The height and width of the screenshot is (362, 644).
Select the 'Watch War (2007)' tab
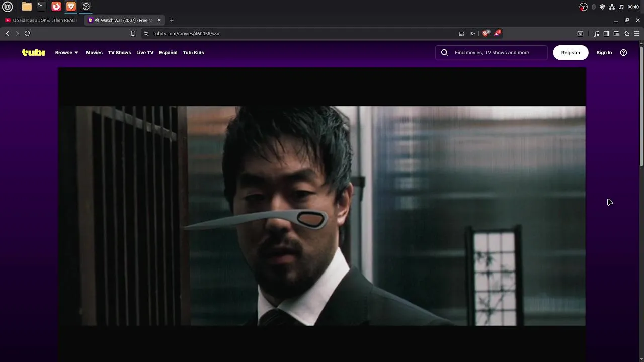tap(124, 20)
